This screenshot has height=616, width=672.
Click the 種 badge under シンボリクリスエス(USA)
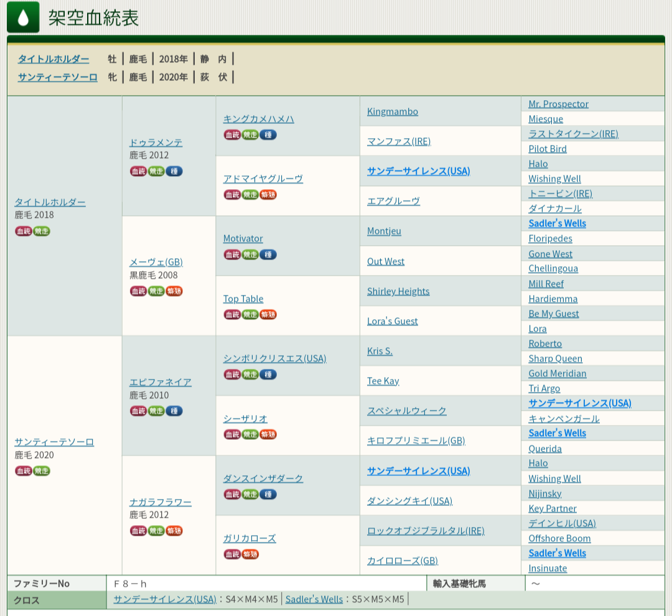[268, 375]
